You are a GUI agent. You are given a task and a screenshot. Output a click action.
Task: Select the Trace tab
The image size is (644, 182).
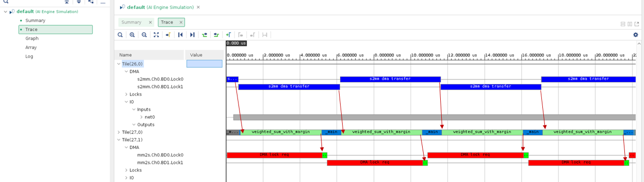click(167, 22)
